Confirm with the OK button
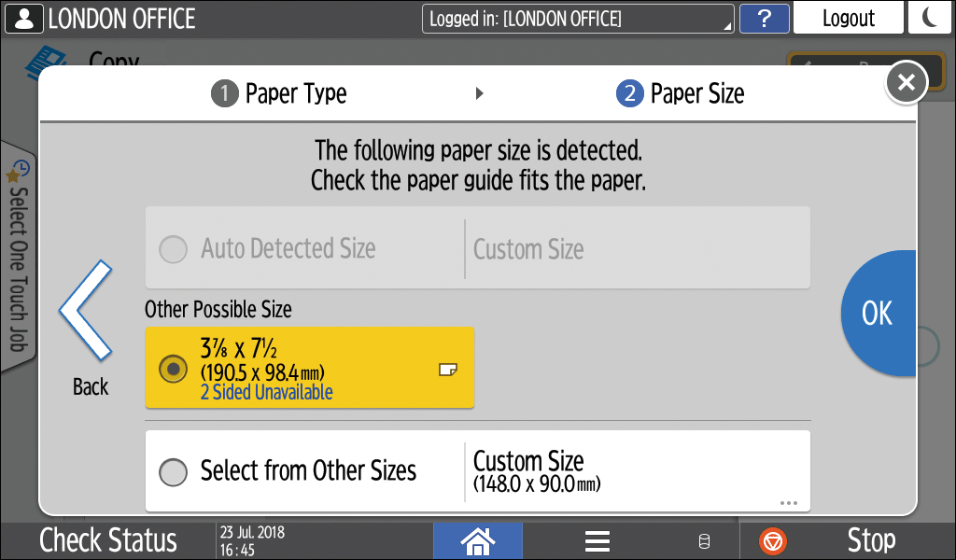 (878, 314)
